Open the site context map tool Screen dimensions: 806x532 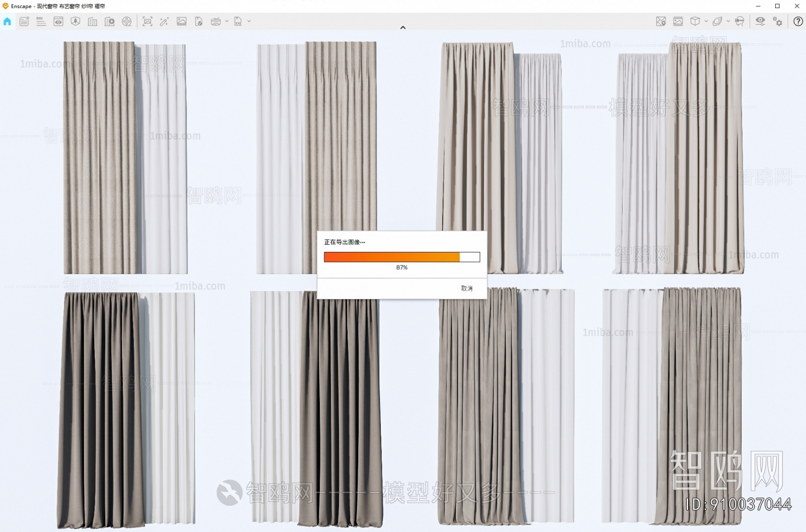click(660, 22)
